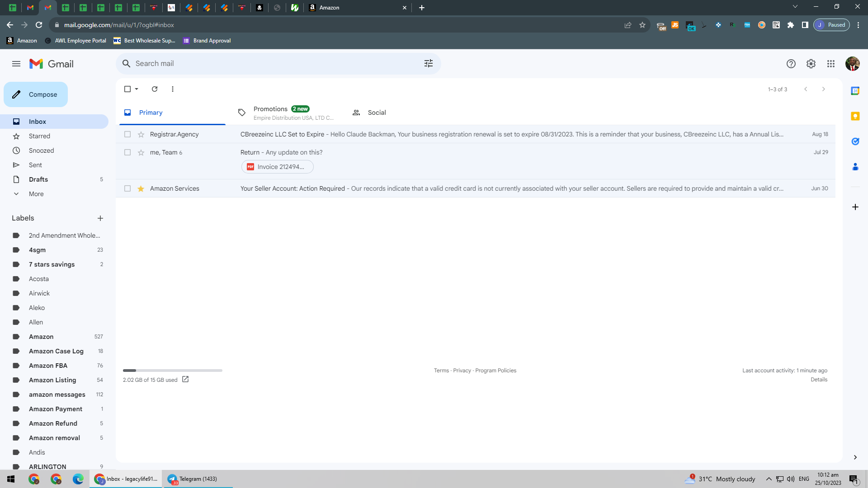The width and height of the screenshot is (868, 488).
Task: Click the Newer page arrow
Action: [806, 89]
